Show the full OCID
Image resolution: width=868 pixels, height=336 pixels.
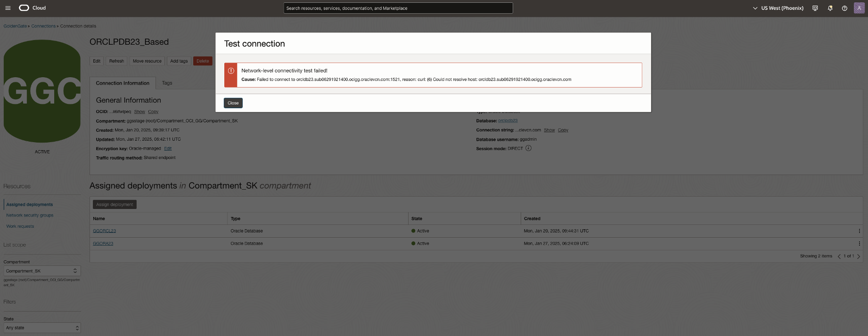tap(139, 112)
